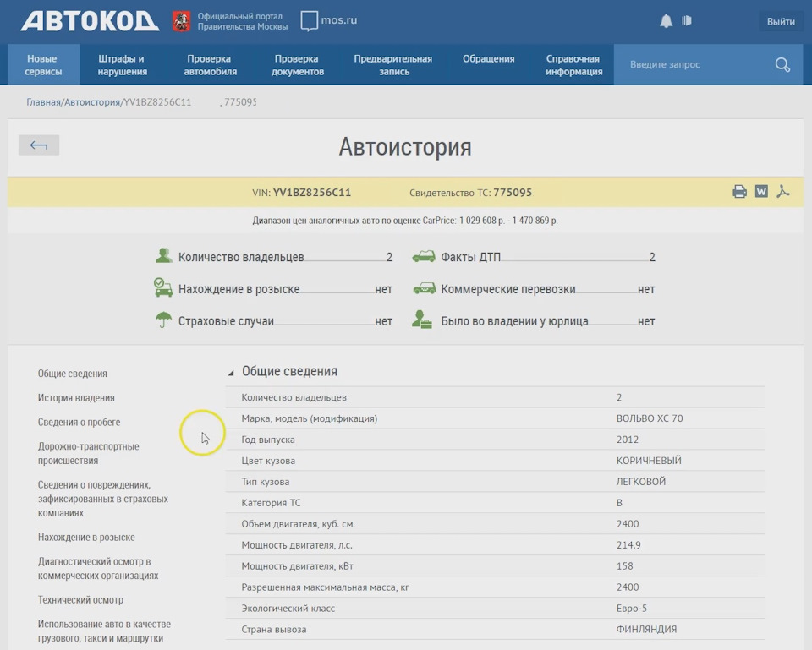Click the Категория ТС row label

(x=271, y=503)
